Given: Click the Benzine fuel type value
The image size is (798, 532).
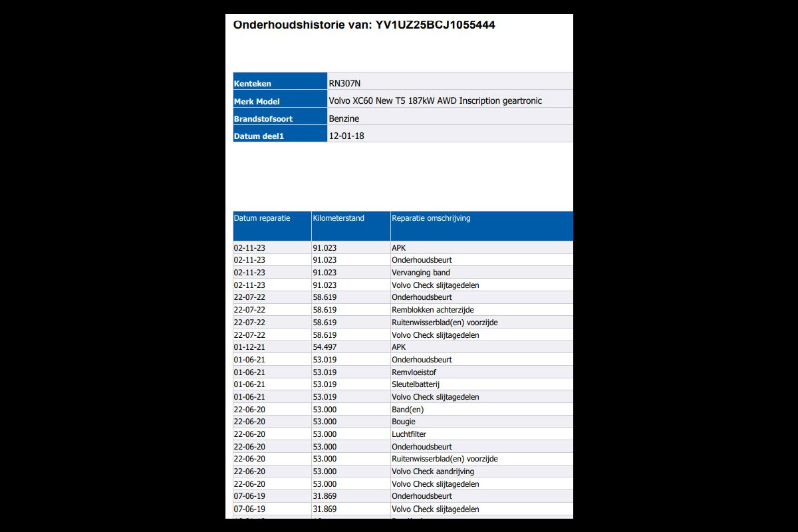Looking at the screenshot, I should 344,118.
